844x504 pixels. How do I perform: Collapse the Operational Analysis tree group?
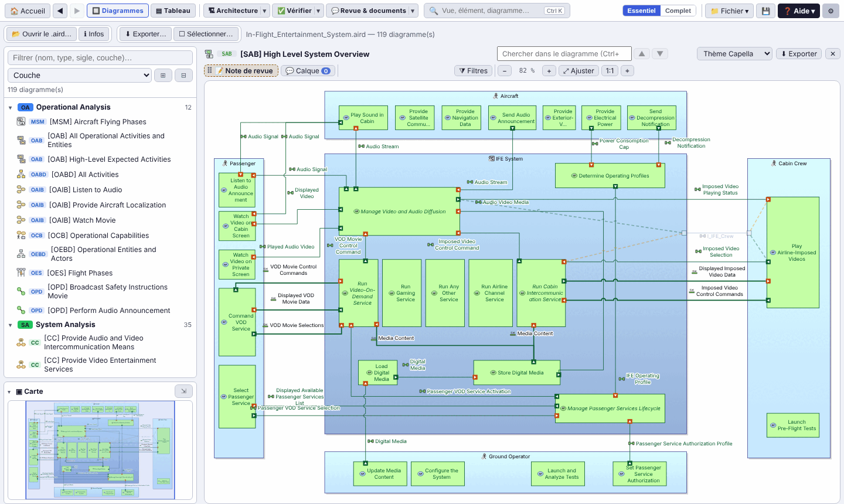pos(11,107)
